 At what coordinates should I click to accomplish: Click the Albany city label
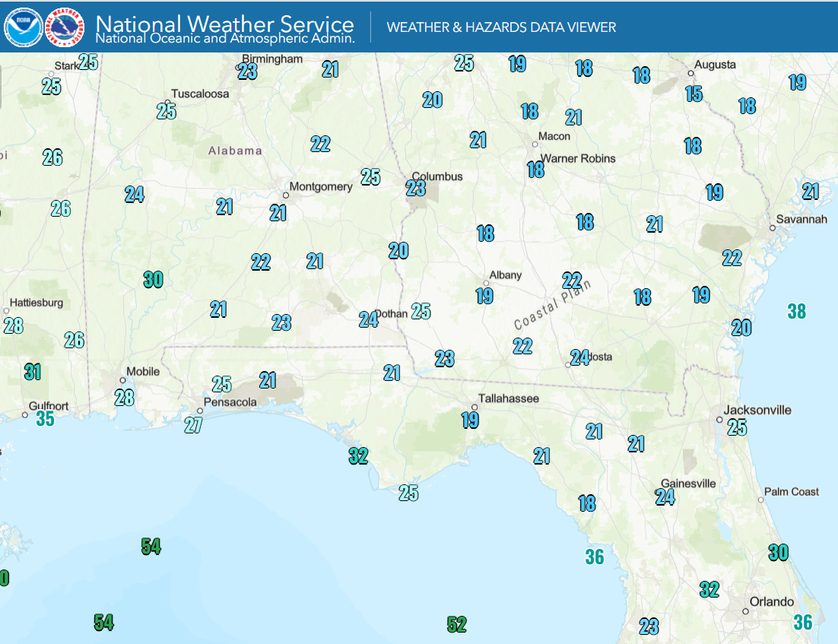pos(506,275)
